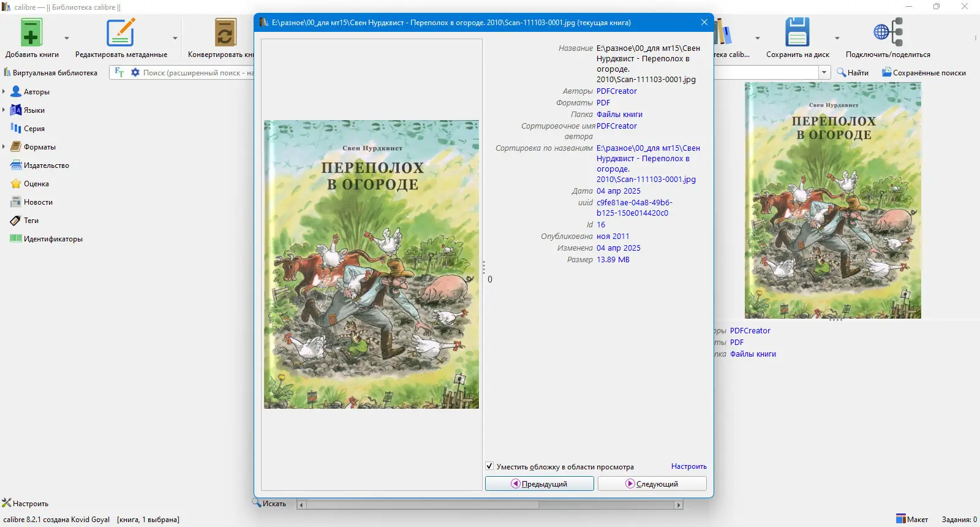Click the Настроить tag browser button
This screenshot has width=980, height=527.
25,504
